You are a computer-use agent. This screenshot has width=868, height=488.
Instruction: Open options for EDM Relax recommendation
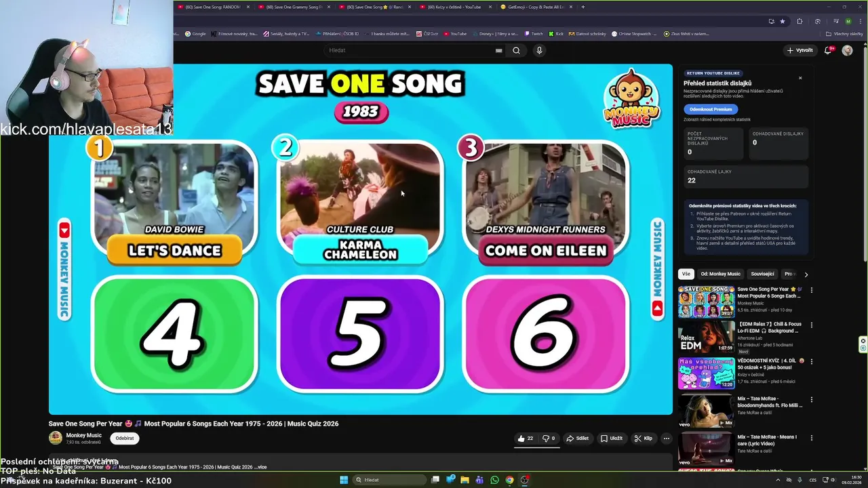811,325
